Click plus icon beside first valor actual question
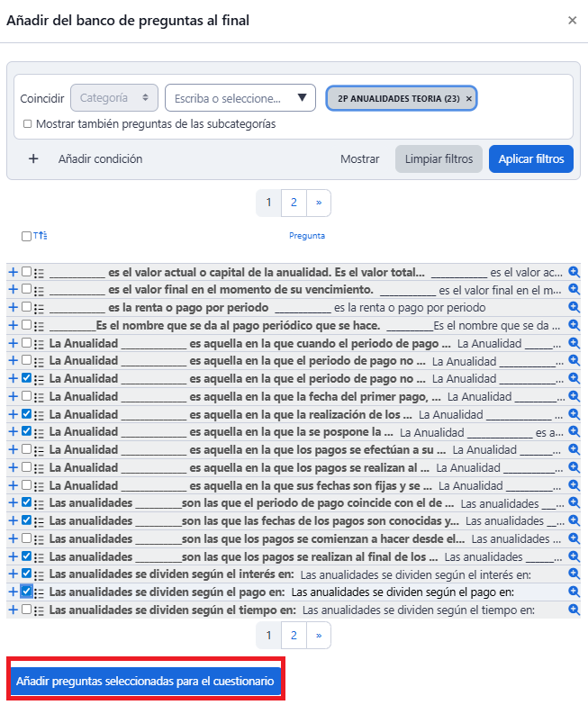The width and height of the screenshot is (588, 705). click(13, 272)
